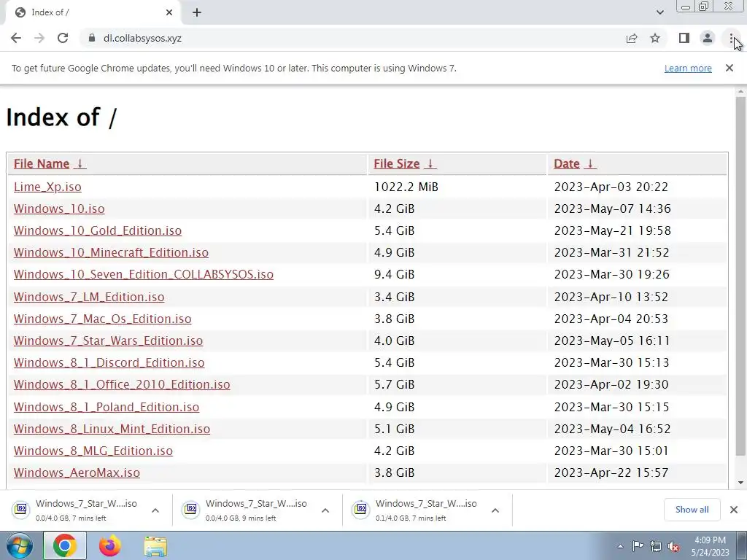Expand options for the first '7 mins left' download
This screenshot has height=560, width=747.
click(155, 510)
